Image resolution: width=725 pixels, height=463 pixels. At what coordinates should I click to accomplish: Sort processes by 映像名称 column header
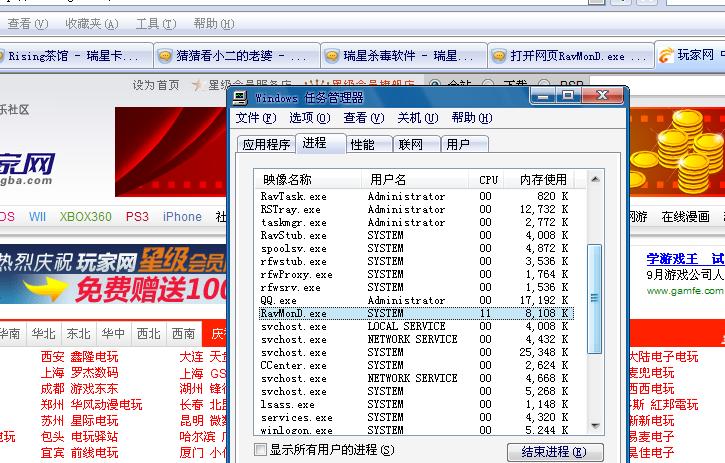click(307, 179)
